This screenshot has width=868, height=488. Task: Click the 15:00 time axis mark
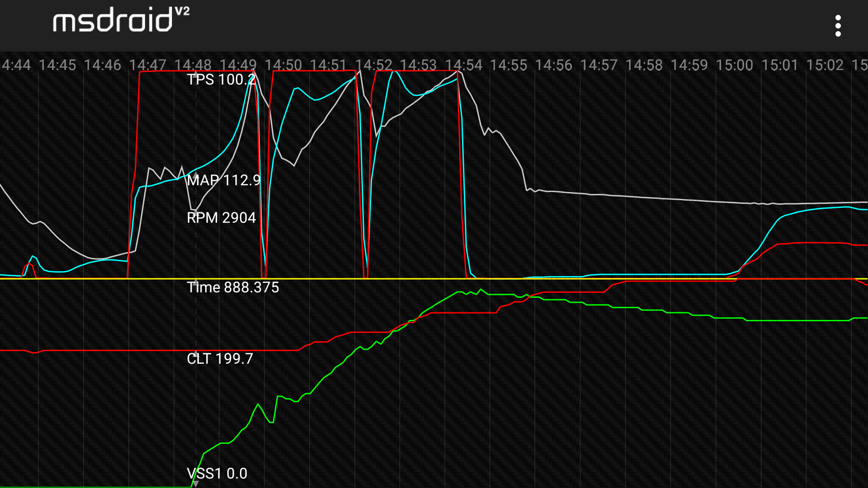tap(735, 65)
